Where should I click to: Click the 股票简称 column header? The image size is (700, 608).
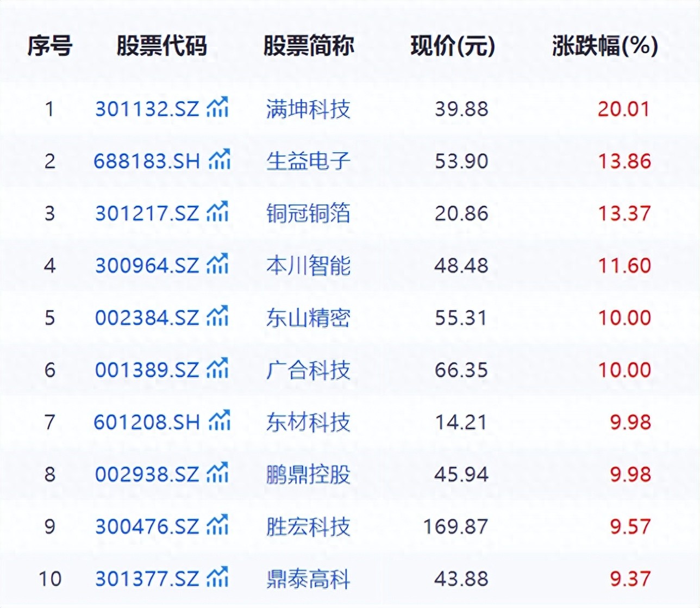[x=308, y=46]
